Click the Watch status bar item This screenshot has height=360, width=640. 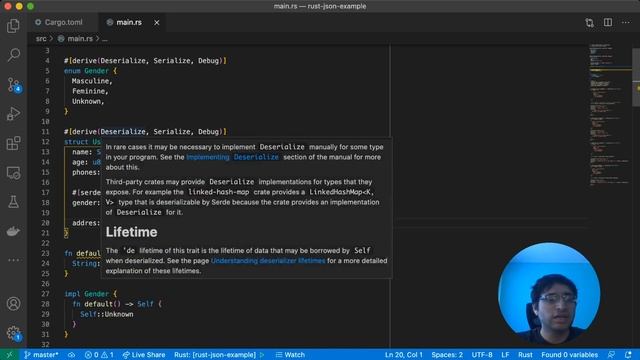coord(290,355)
